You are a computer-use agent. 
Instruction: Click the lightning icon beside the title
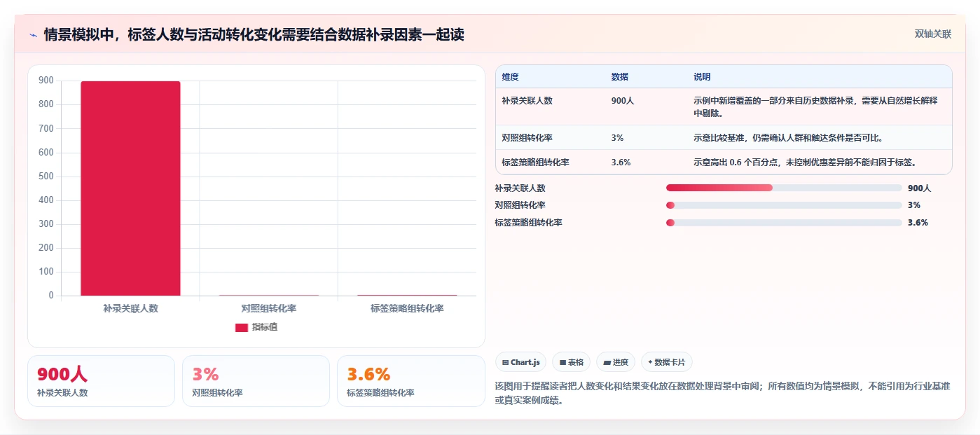pos(33,35)
